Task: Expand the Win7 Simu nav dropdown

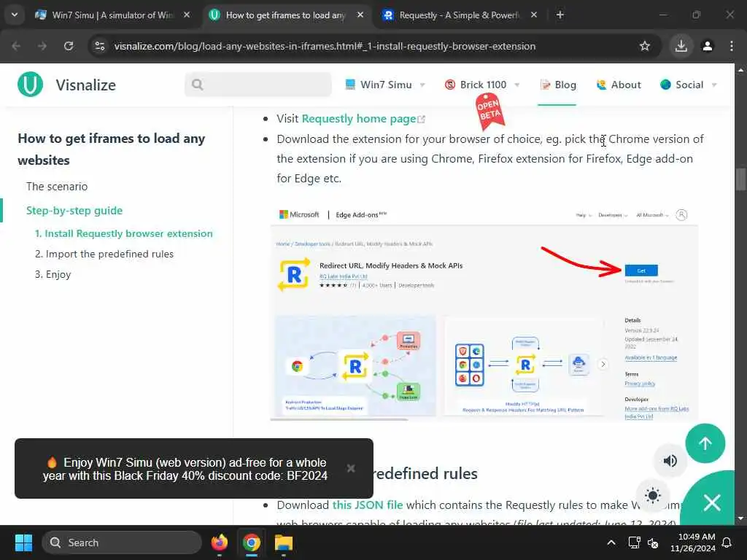Action: coord(422,85)
